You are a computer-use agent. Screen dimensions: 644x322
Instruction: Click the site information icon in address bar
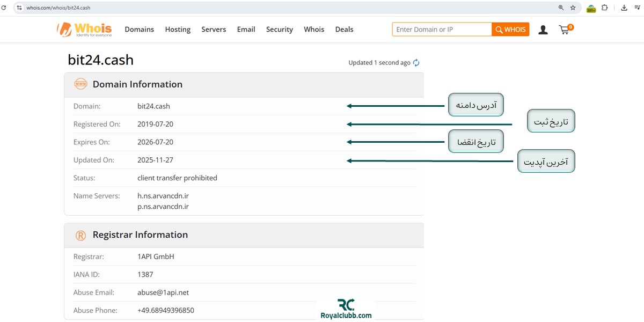pos(19,8)
